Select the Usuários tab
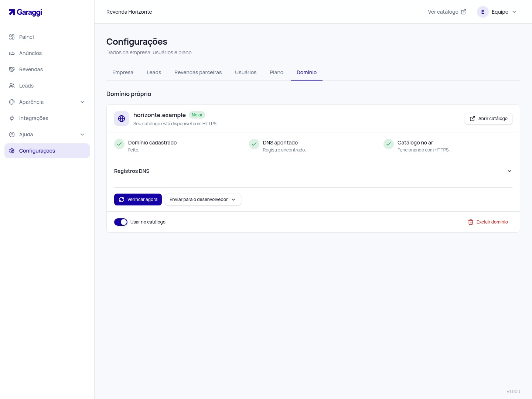 click(246, 72)
